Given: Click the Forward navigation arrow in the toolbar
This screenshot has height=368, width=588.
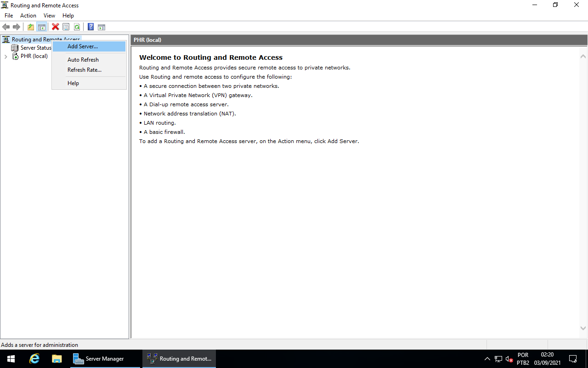Looking at the screenshot, I should tap(17, 27).
